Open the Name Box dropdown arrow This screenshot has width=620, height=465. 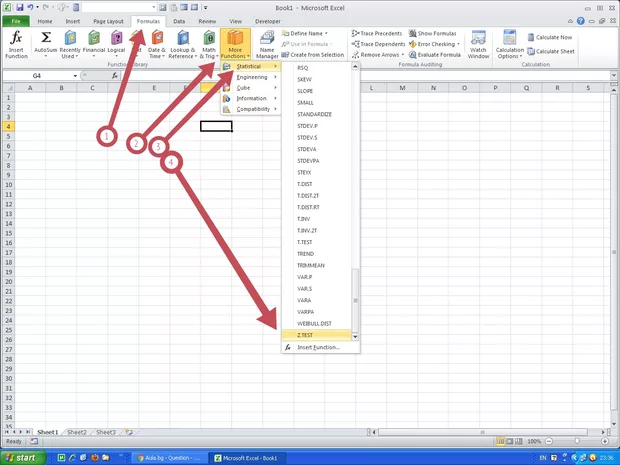(x=75, y=76)
